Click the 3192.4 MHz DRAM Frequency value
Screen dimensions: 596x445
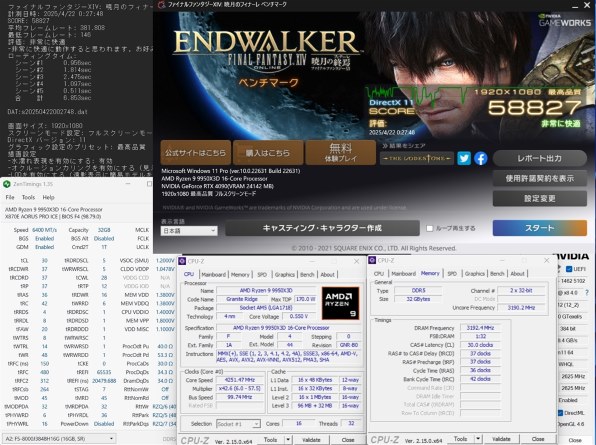[x=480, y=328]
